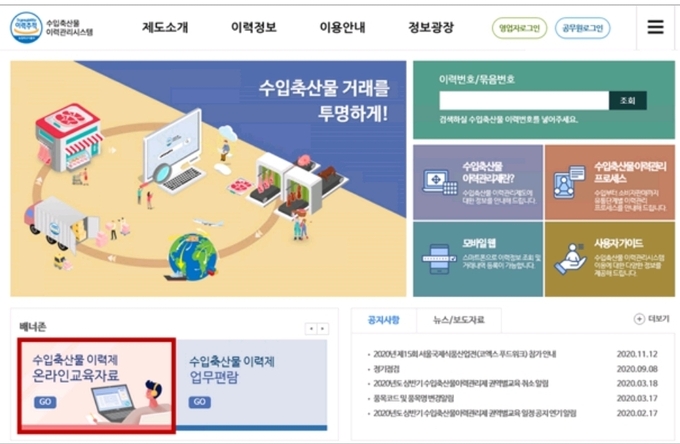Click the 영업자로그인 button
Screen dimensions: 680x444
pos(519,28)
